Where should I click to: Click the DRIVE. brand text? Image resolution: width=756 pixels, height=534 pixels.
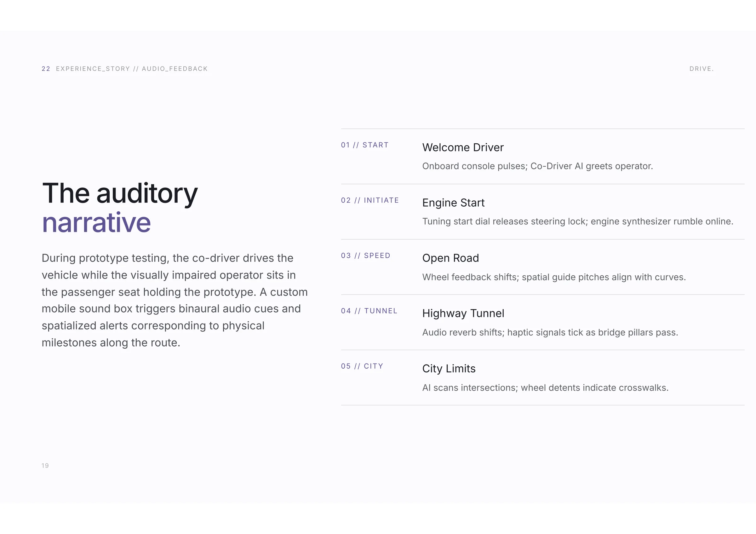(701, 69)
